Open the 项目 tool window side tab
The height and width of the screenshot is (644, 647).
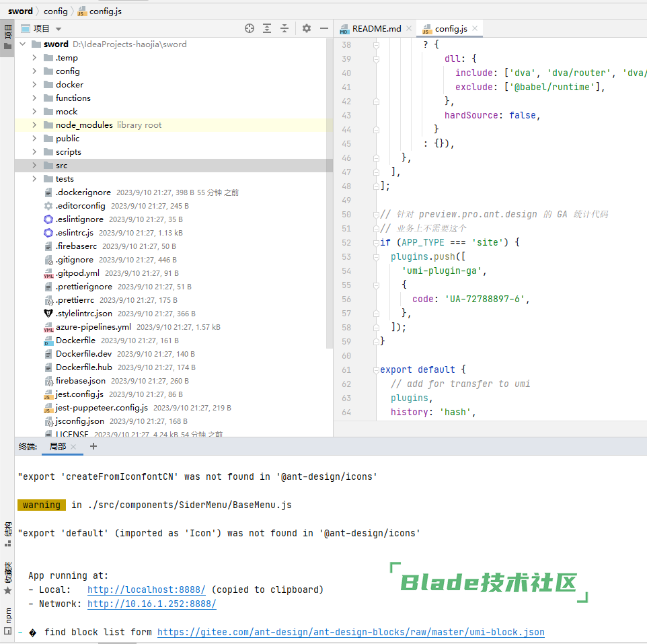coord(7,37)
